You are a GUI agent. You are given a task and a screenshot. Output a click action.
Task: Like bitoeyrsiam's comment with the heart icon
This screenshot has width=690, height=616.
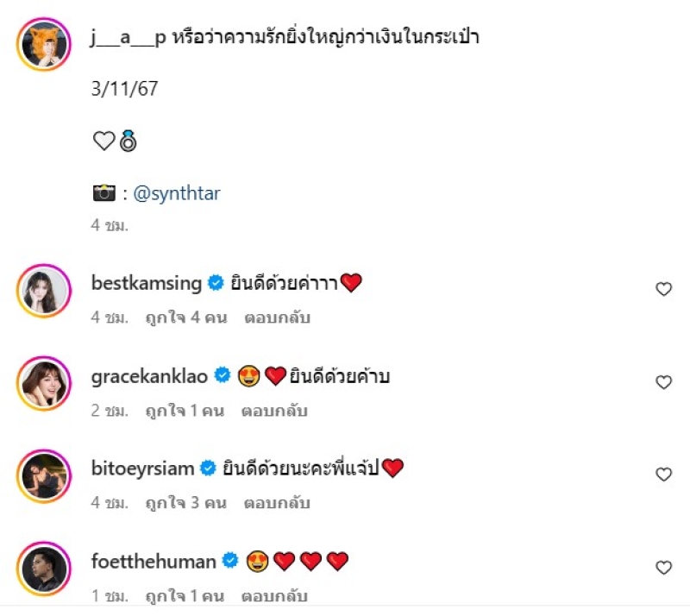point(663,475)
